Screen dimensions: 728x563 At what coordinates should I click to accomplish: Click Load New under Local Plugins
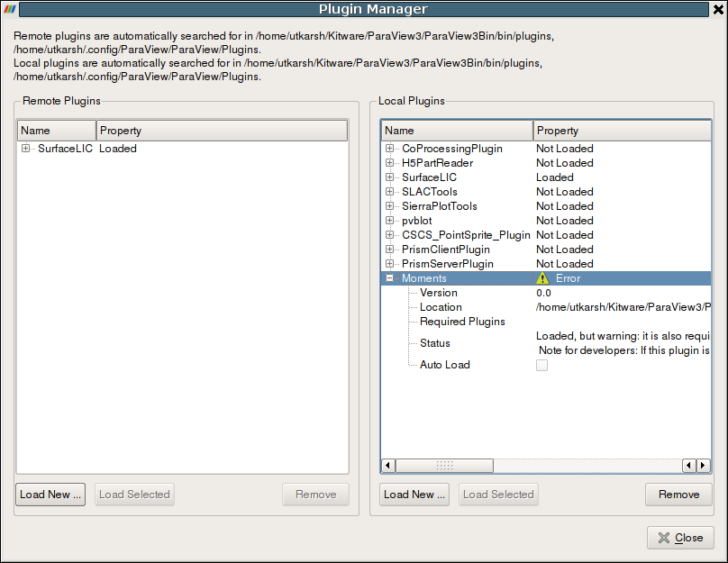414,494
